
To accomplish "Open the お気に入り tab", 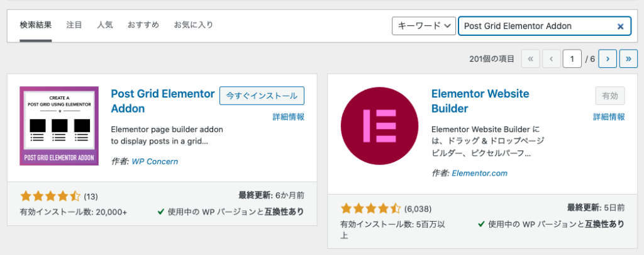I will pos(193,25).
